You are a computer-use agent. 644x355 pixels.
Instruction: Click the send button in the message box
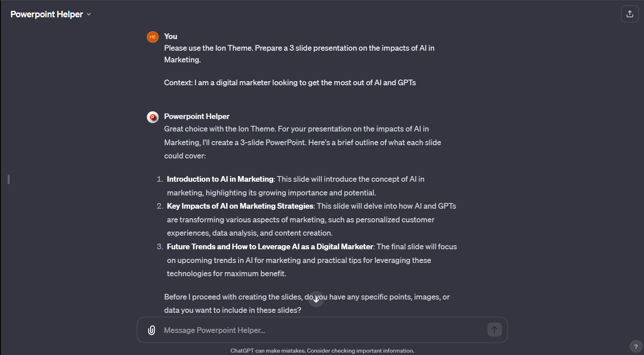click(494, 330)
